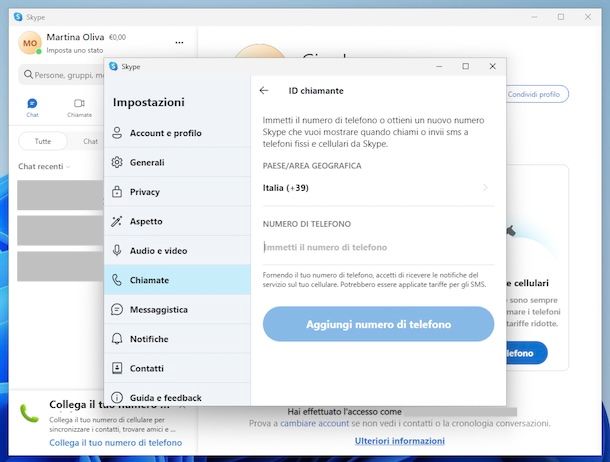
Task: Close the main Skype window
Action: click(x=588, y=17)
